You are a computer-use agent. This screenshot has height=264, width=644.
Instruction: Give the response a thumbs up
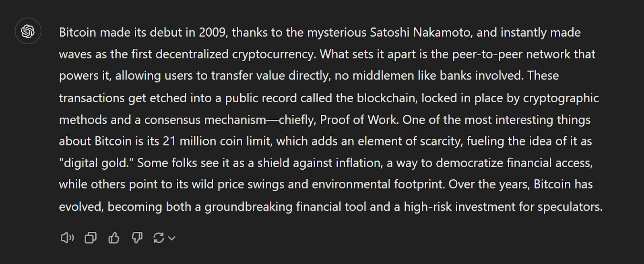[114, 238]
